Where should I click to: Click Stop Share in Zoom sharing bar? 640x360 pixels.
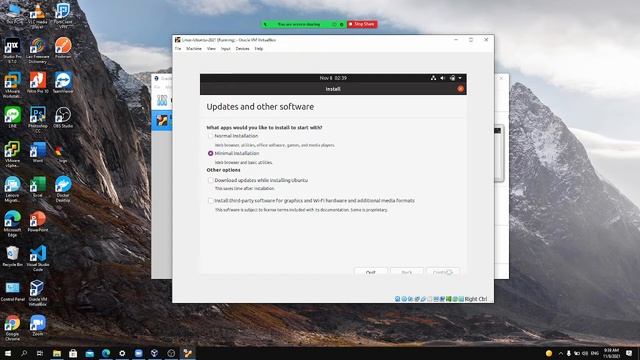(362, 24)
